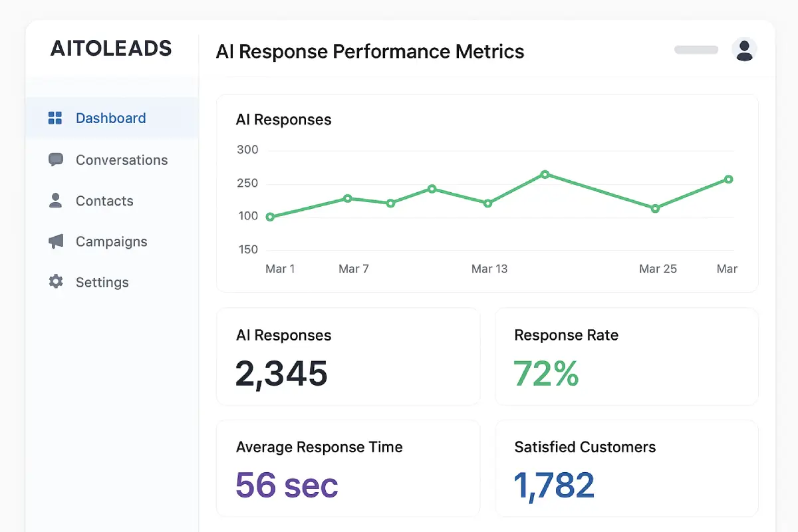This screenshot has width=798, height=532.
Task: Open the Satisfied Customers 1,782 card
Action: (x=626, y=468)
